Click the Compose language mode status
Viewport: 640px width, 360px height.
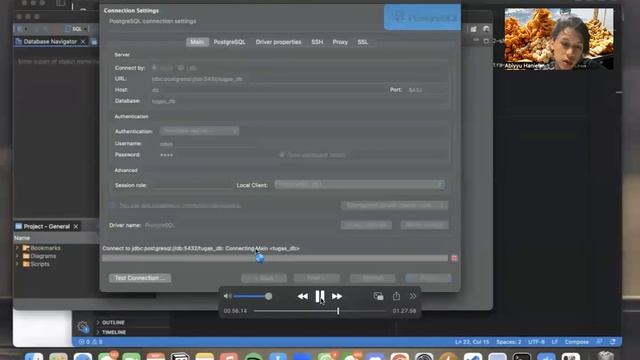[x=576, y=342]
